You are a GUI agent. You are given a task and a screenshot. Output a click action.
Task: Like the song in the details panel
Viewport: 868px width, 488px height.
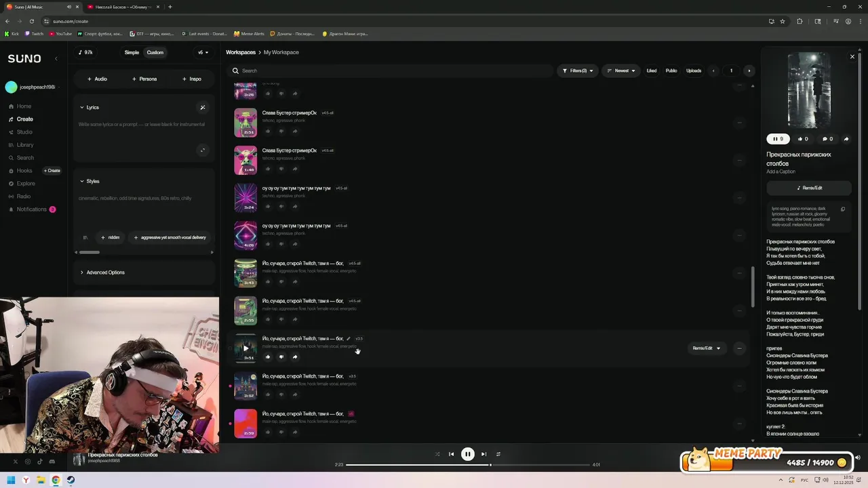(803, 139)
